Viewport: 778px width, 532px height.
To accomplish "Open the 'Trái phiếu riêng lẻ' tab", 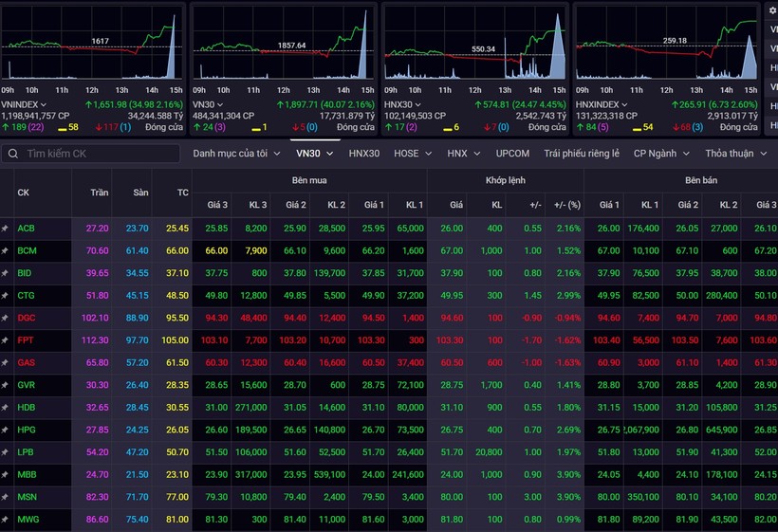I will (x=582, y=154).
